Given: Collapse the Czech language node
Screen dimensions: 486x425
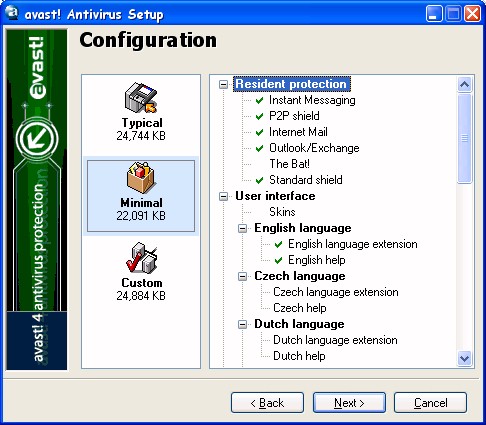Looking at the screenshot, I should [242, 276].
